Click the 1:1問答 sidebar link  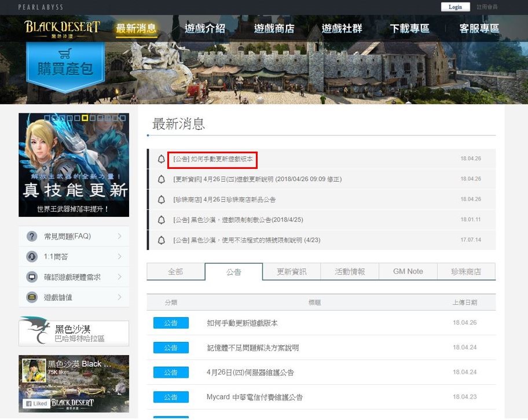(x=74, y=257)
